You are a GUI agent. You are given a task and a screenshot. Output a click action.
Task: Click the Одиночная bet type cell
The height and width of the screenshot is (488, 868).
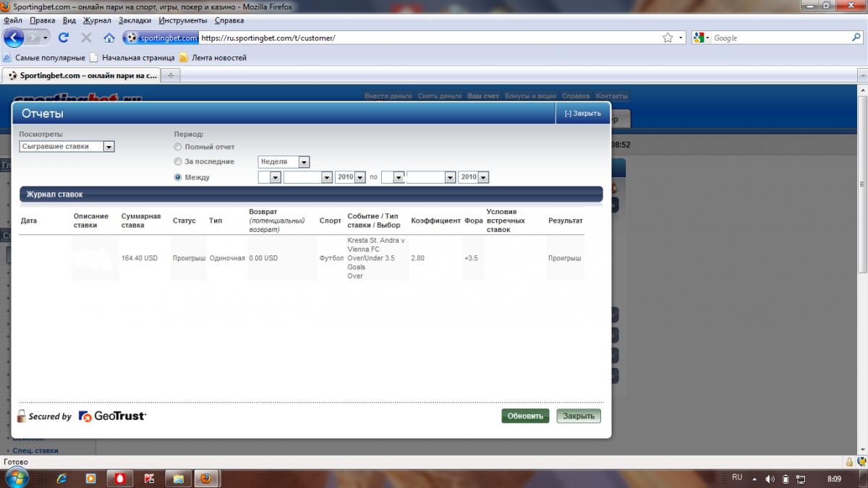[x=227, y=258]
